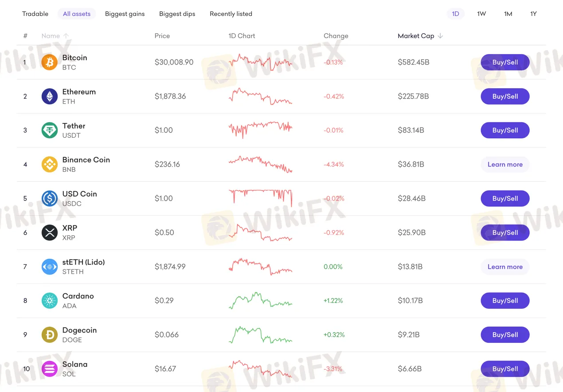Screen dimensions: 563x392
Task: Sort by Market Cap arrow
Action: (440, 36)
